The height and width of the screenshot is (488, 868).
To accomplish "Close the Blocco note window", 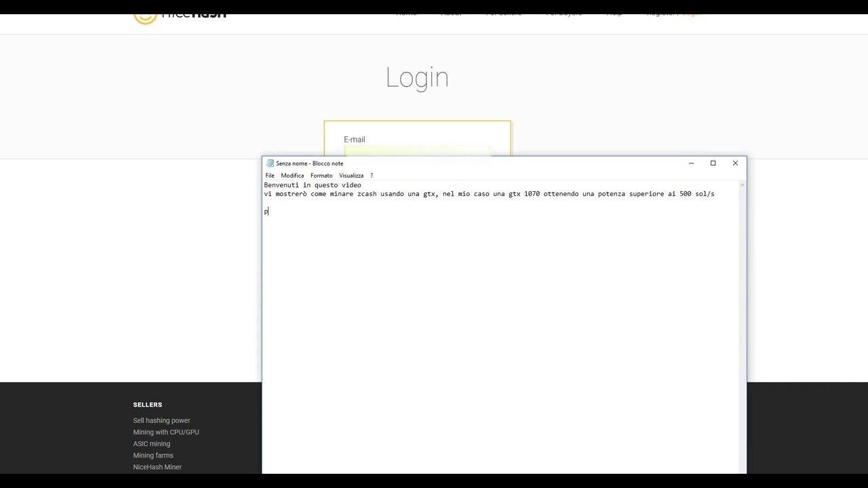I will click(x=735, y=163).
